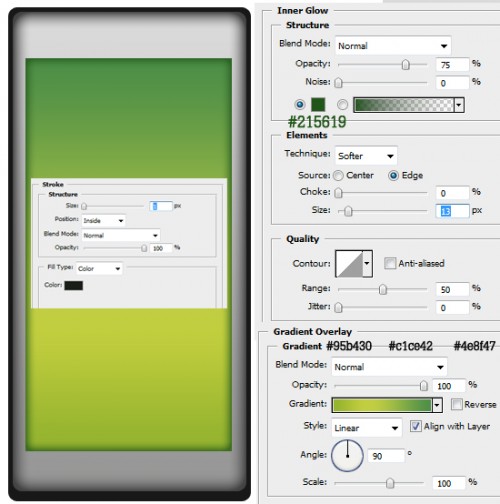The width and height of the screenshot is (500, 504).
Task: Click the dark green Inner Glow color swatch
Action: pos(318,104)
